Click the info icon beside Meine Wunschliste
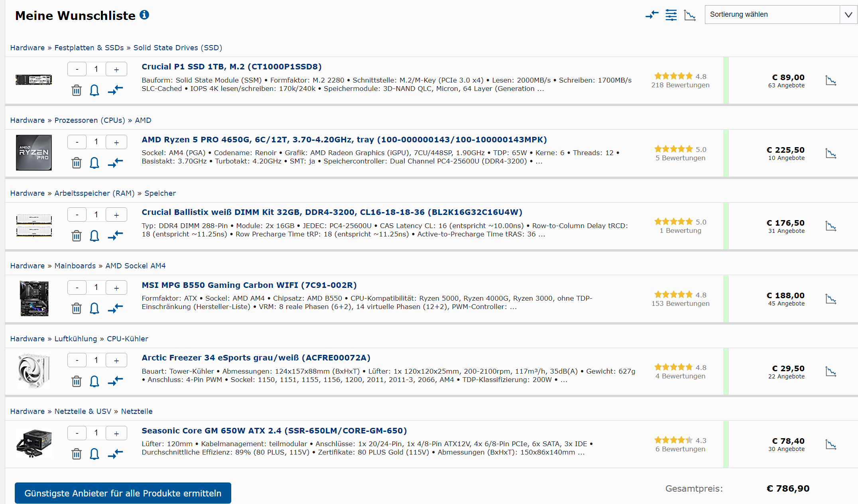 pos(144,15)
